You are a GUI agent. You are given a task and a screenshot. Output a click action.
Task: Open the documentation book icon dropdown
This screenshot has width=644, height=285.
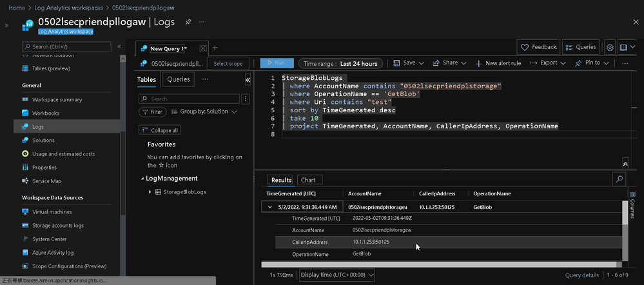click(x=627, y=48)
